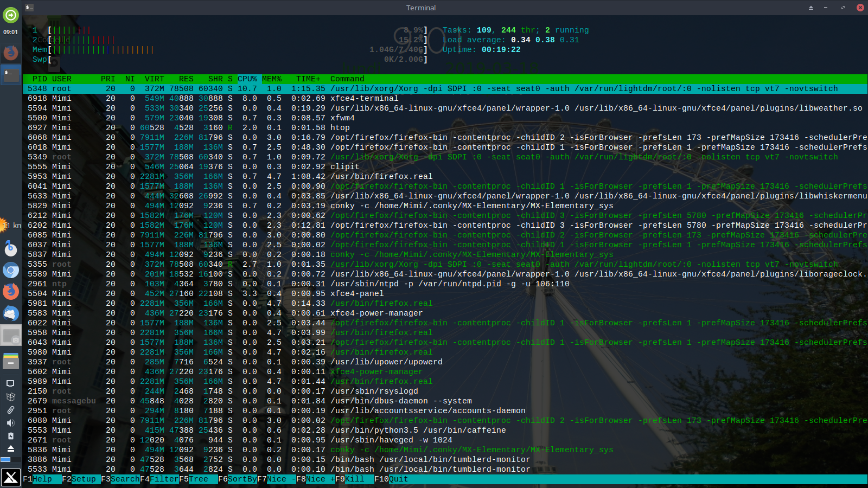Sort processes by the USER column header
868x488 pixels.
(62, 79)
